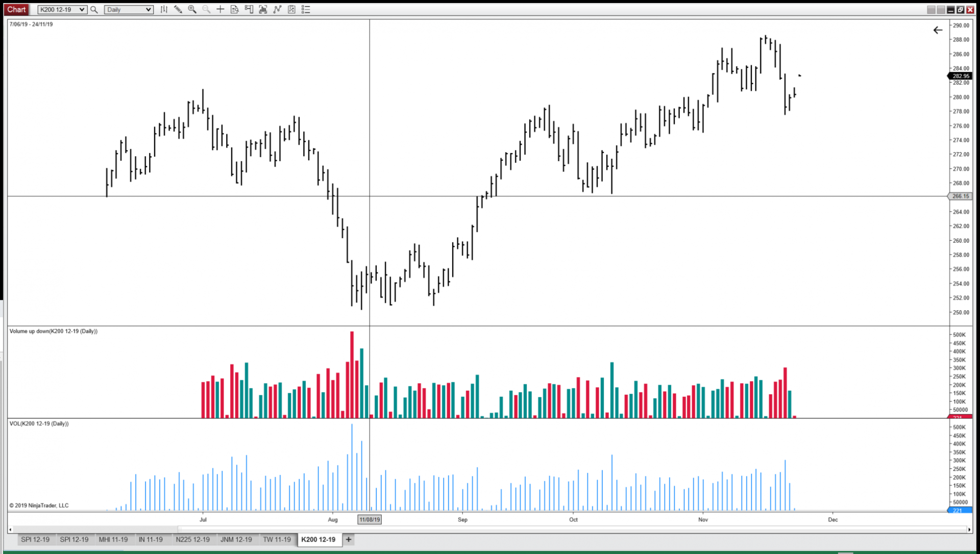Click the chart properties list icon
This screenshot has width=980, height=554.
click(306, 9)
